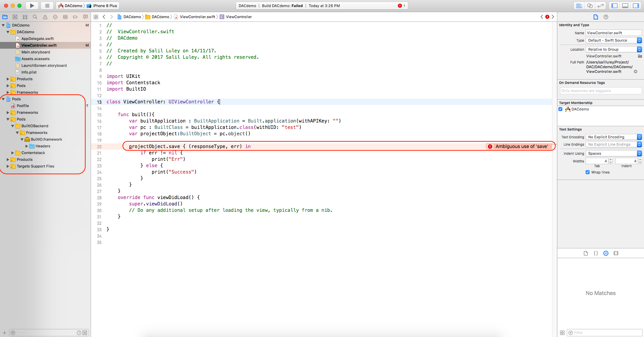Viewport: 644px width, 337px height.
Task: Jump to the next issue arrow
Action: (x=553, y=17)
